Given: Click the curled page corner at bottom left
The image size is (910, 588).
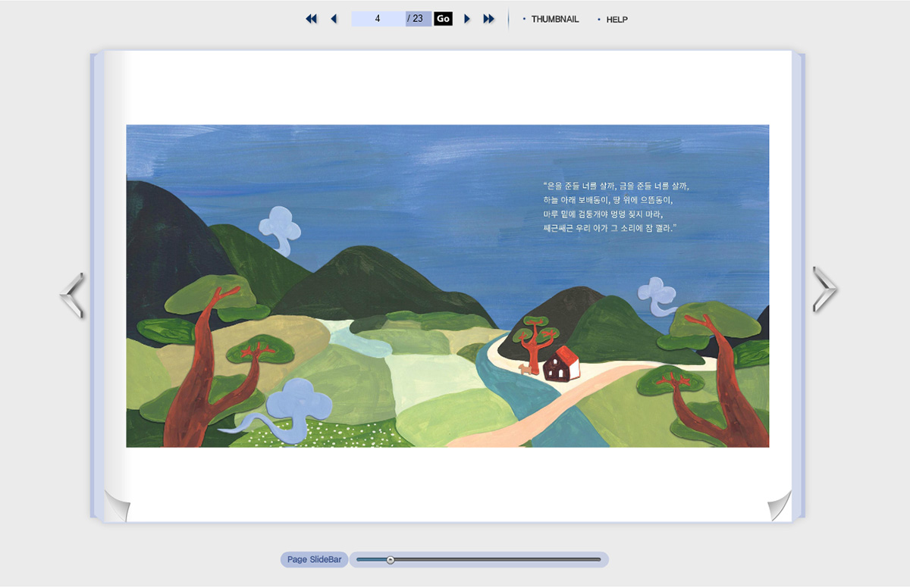Looking at the screenshot, I should click(116, 506).
